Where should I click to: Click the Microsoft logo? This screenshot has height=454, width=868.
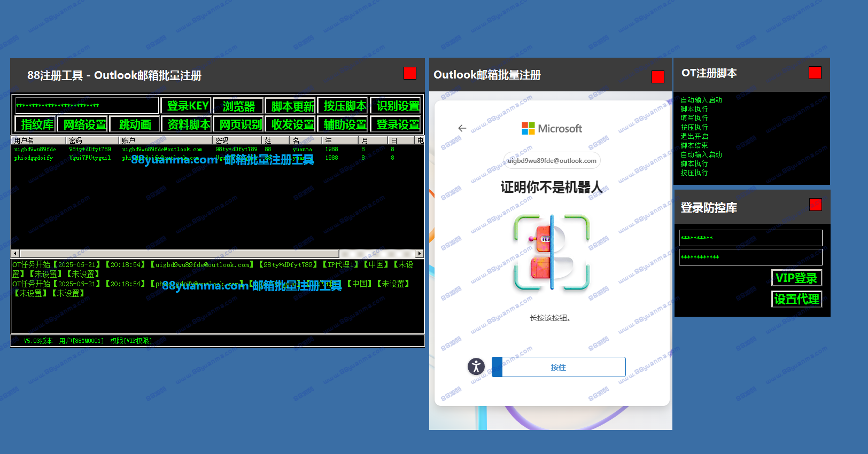click(x=552, y=128)
